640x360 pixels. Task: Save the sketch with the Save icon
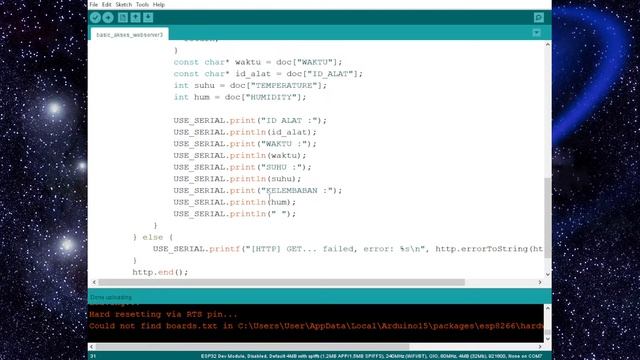click(x=148, y=18)
